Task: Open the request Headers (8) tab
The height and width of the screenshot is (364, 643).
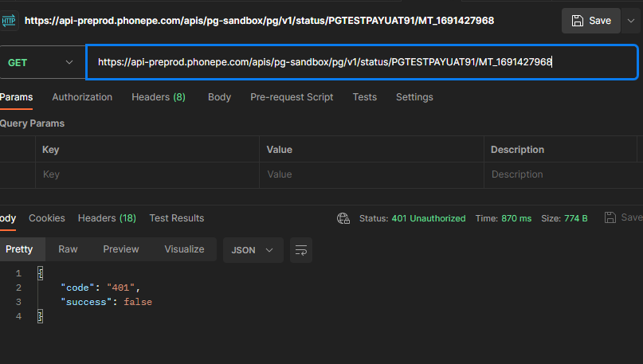Action: click(x=158, y=97)
